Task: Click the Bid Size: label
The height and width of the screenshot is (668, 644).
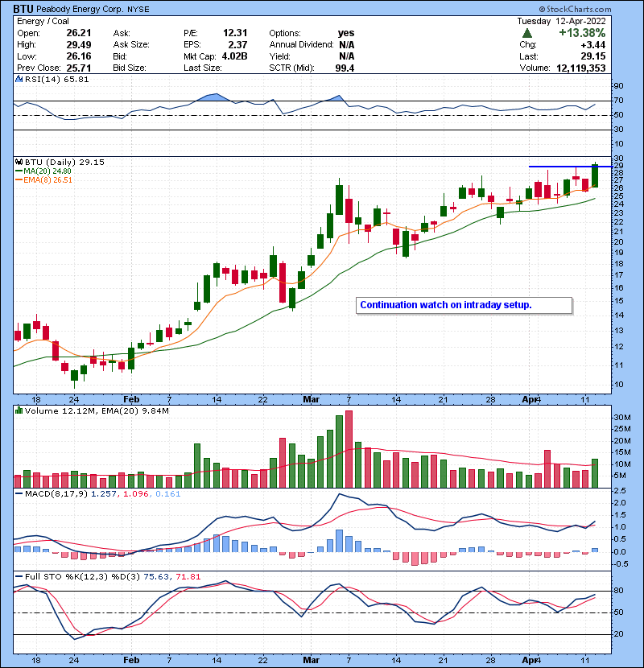Action: pyautogui.click(x=130, y=68)
